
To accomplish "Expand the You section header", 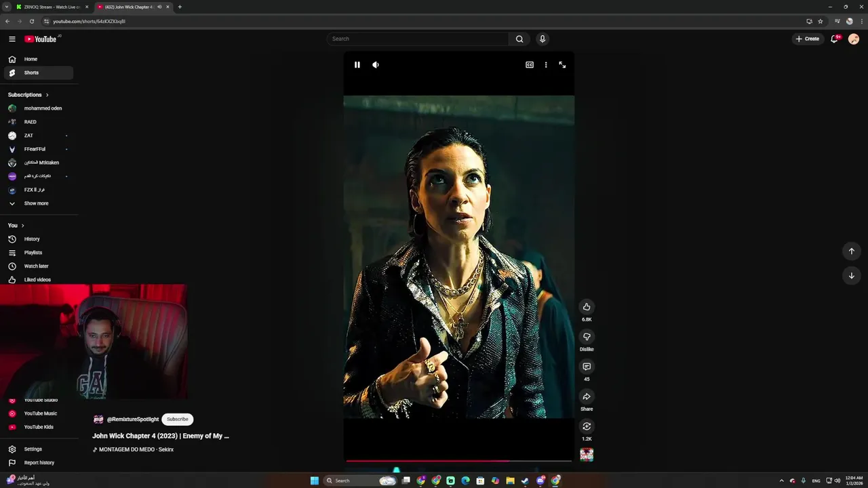I will coord(16,225).
